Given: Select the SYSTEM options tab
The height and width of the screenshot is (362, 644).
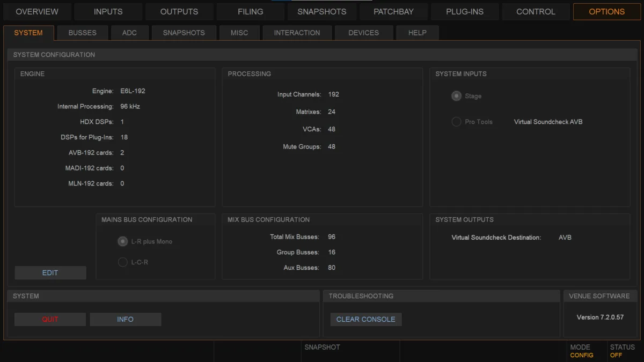Looking at the screenshot, I should pyautogui.click(x=28, y=33).
